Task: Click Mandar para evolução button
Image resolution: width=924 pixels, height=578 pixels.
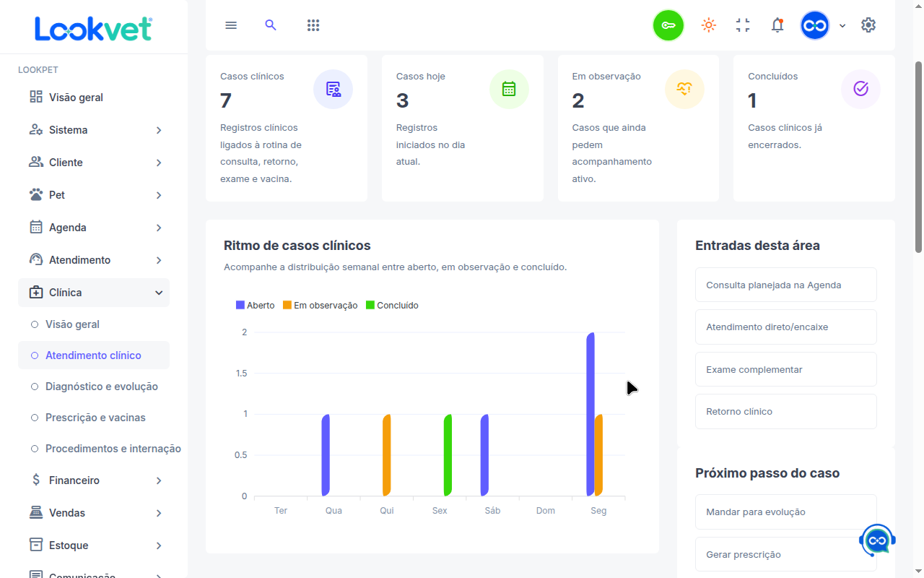Action: [786, 512]
